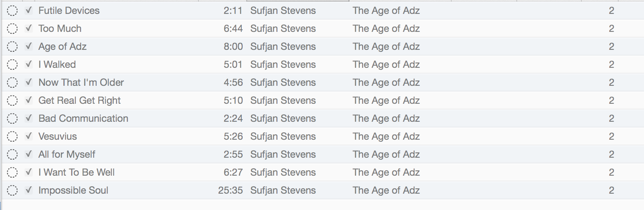Click the 8:00 time of Age of Adz
644x210 pixels.
pos(233,47)
